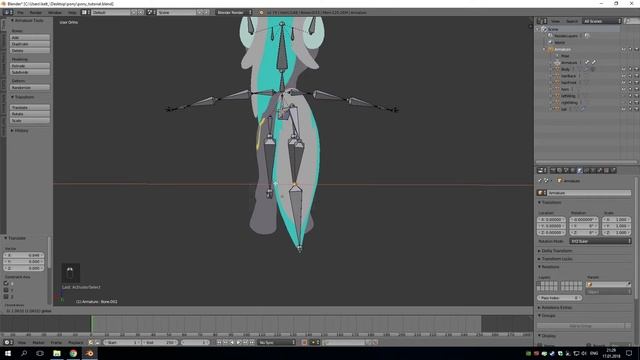Viewport: 640px width, 360px height.
Task: Toggle render camera icon for Body row
Action: pos(636,69)
